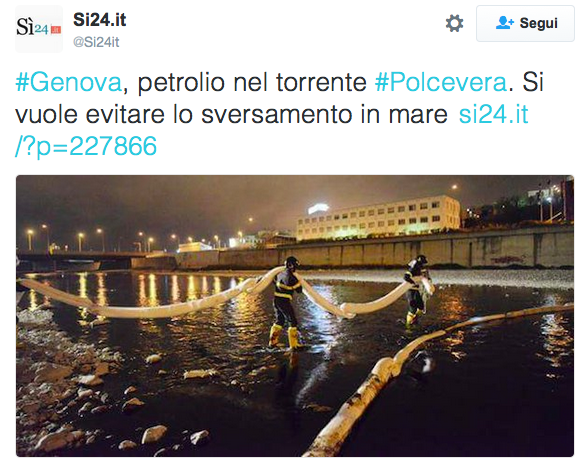Open the Sì24 profile avatar
This screenshot has width=583, height=463.
[x=39, y=29]
